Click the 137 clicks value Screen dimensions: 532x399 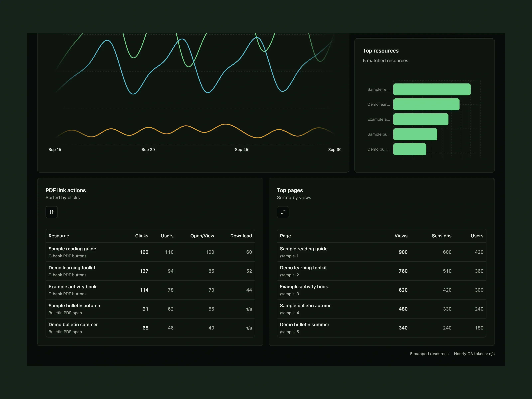pos(144,271)
